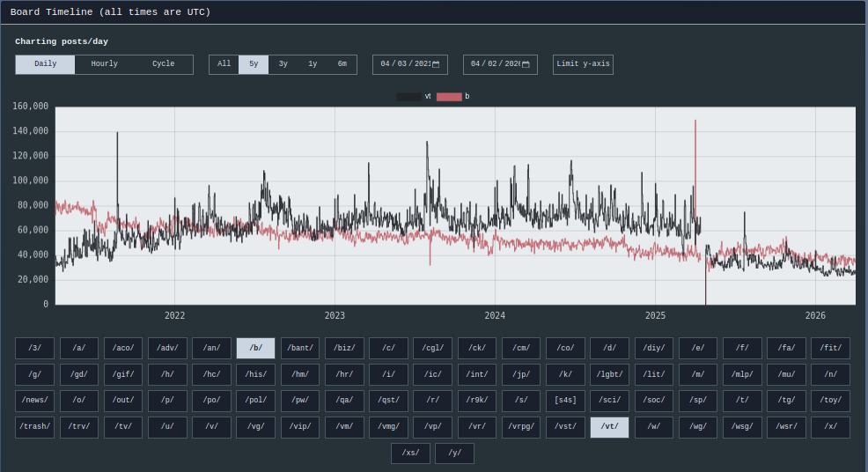Select the /fit/ board button
This screenshot has height=472, width=868.
click(830, 348)
